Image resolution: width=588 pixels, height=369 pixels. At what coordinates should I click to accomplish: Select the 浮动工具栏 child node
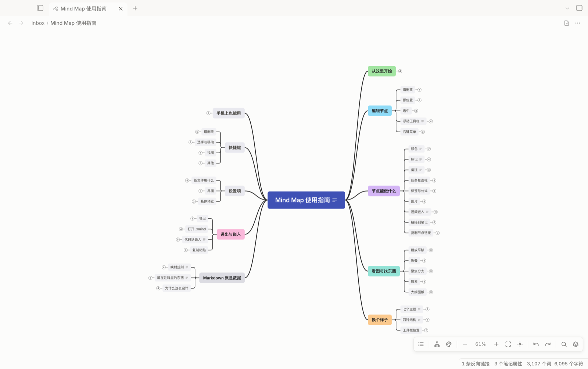[413, 121]
